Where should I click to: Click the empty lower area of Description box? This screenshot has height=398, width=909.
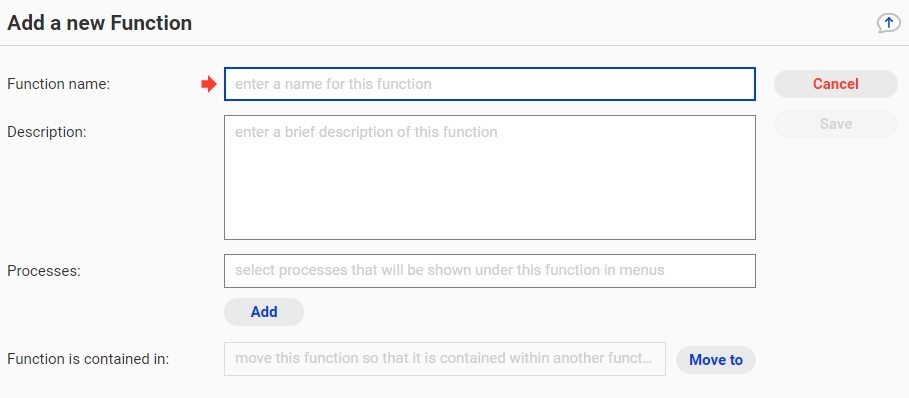point(490,197)
